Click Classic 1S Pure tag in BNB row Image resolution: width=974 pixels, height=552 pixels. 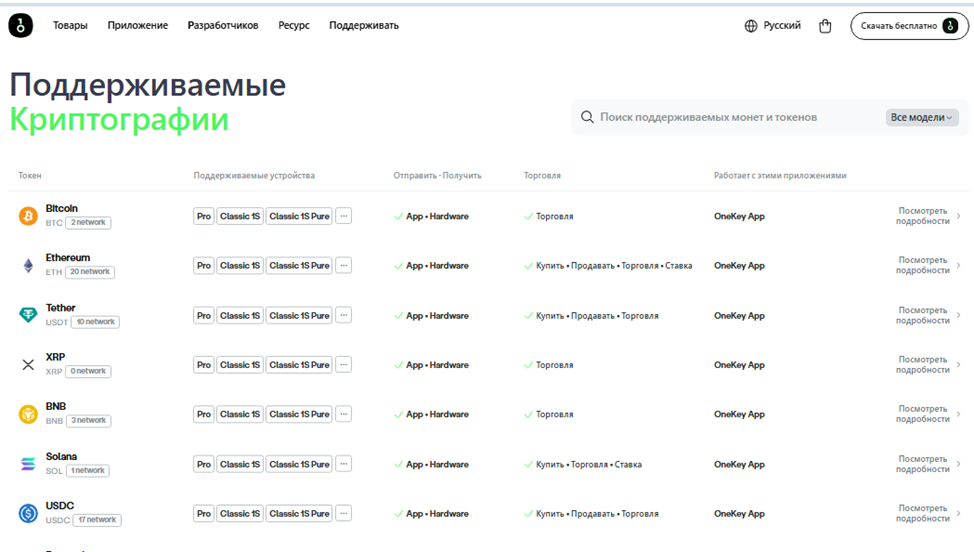coord(299,414)
